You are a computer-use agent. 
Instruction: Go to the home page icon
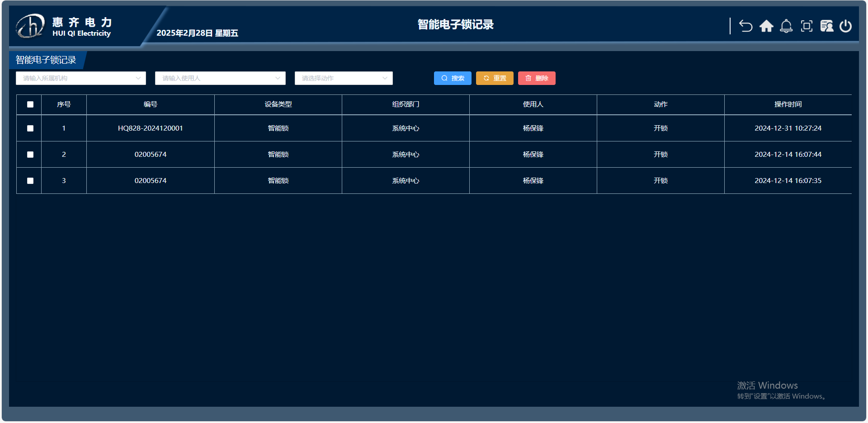click(766, 26)
